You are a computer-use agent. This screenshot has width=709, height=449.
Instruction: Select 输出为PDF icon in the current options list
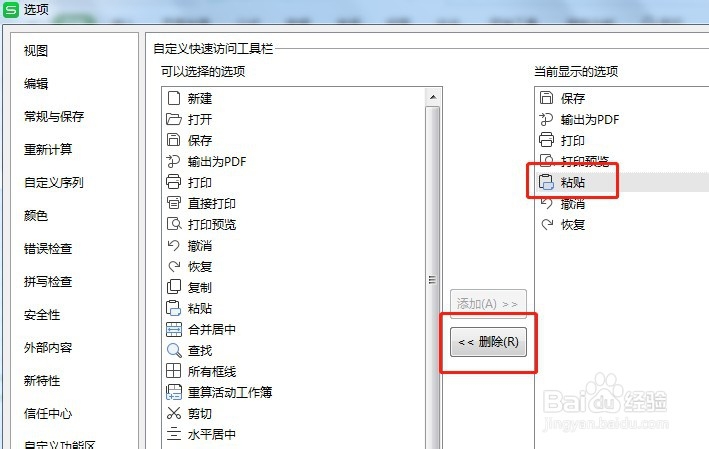[x=546, y=119]
